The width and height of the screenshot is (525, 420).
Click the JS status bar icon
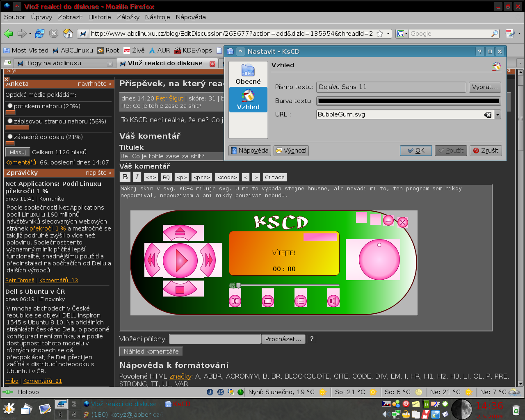coord(220,392)
